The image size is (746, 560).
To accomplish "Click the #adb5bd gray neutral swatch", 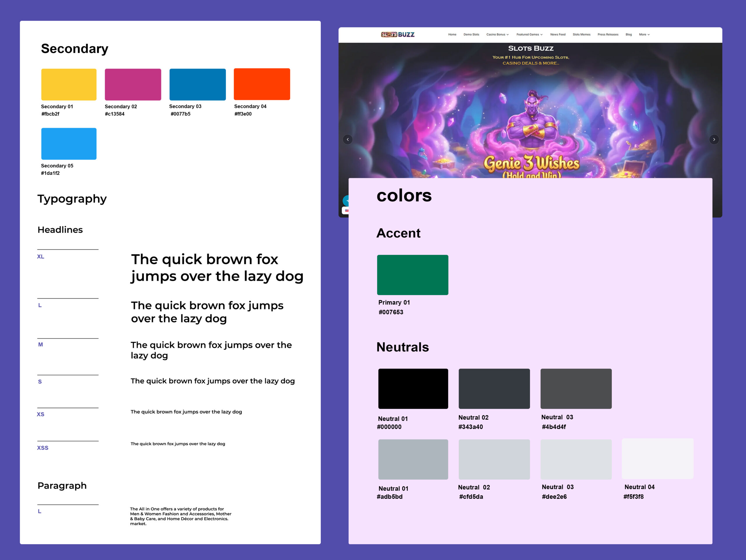I will [413, 459].
